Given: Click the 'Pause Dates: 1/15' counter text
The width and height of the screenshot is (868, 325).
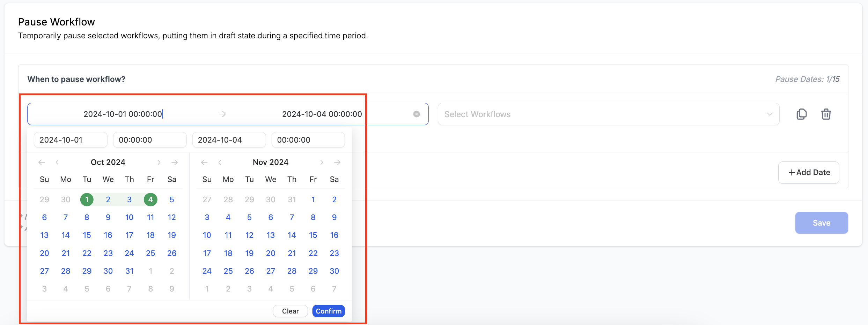Looking at the screenshot, I should coord(807,79).
